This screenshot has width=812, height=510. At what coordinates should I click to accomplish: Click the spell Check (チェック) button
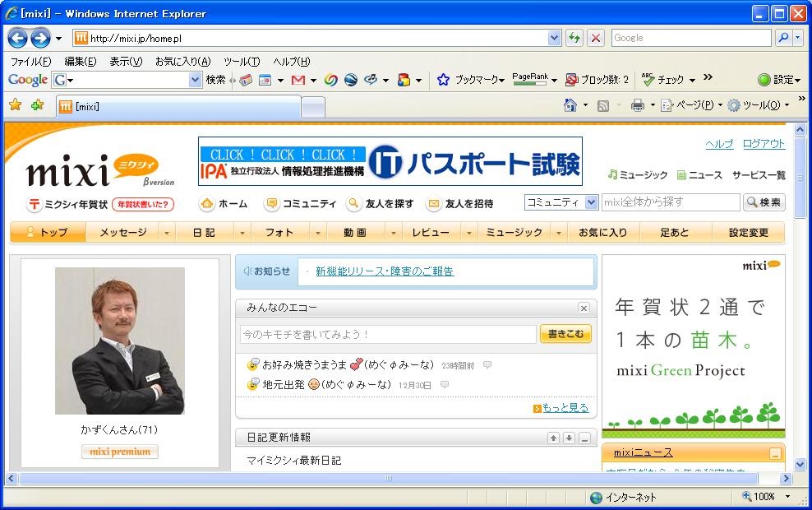(x=664, y=79)
